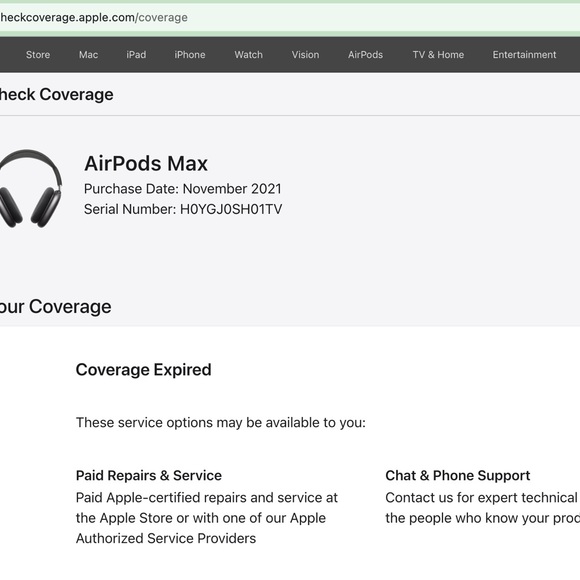The width and height of the screenshot is (580, 580).
Task: Click the Paid Repairs & Service heading
Action: click(149, 475)
